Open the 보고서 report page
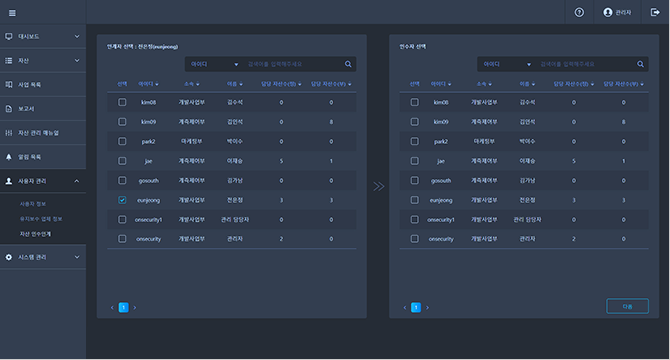 [x=26, y=108]
